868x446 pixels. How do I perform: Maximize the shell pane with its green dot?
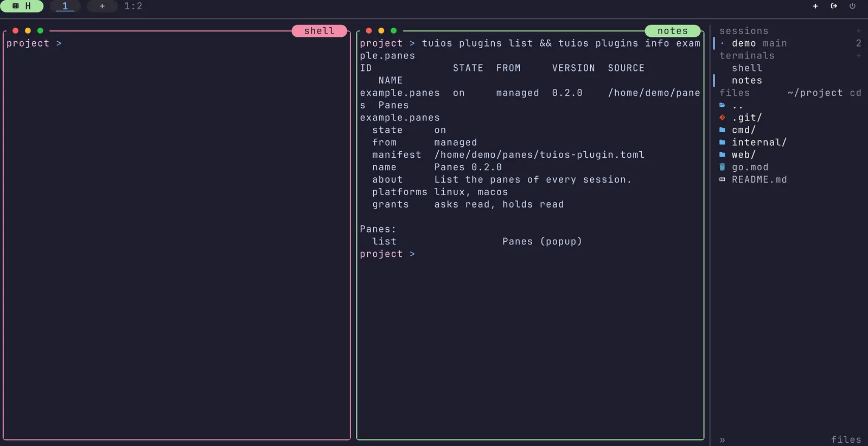(x=40, y=31)
